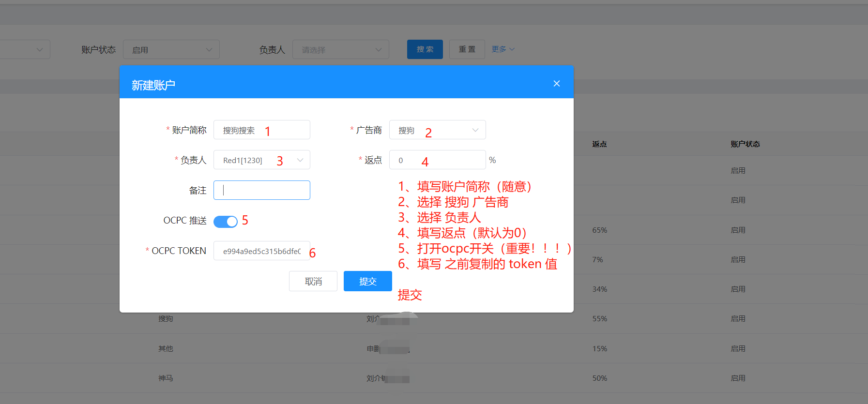The height and width of the screenshot is (404, 868).
Task: Toggle the OCPC 推送 switch
Action: coord(226,221)
